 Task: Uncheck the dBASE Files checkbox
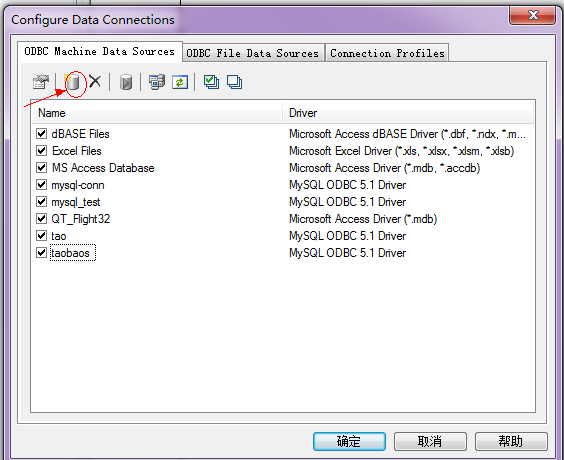click(41, 133)
